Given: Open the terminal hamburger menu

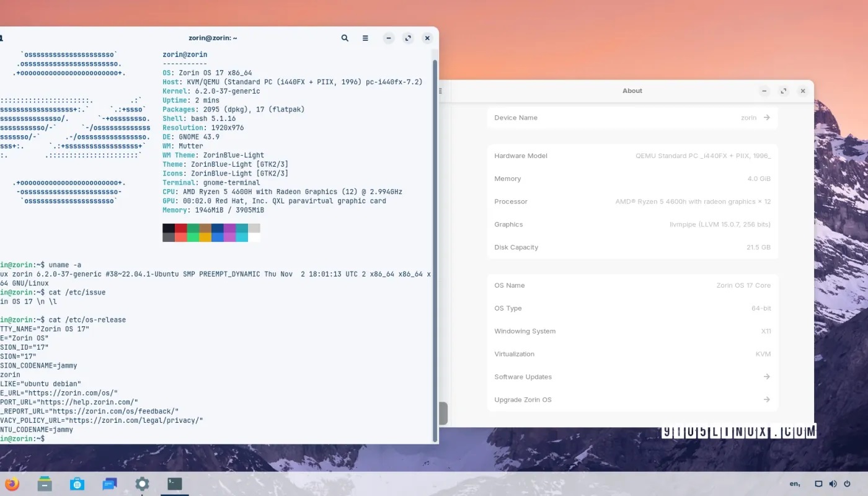Looking at the screenshot, I should tap(365, 38).
